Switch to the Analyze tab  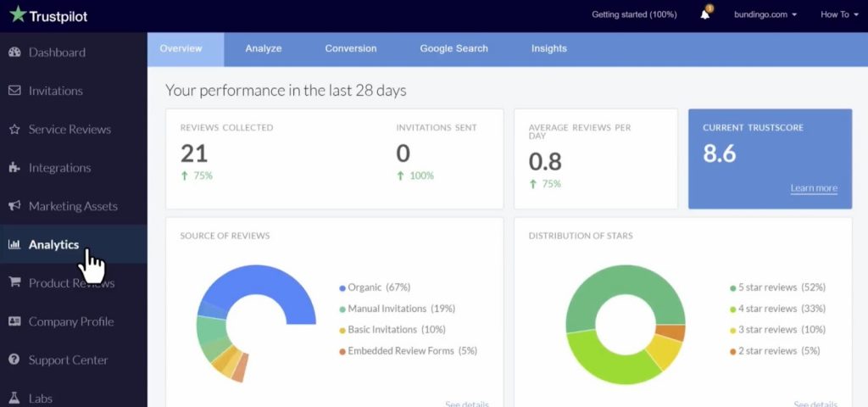[264, 48]
